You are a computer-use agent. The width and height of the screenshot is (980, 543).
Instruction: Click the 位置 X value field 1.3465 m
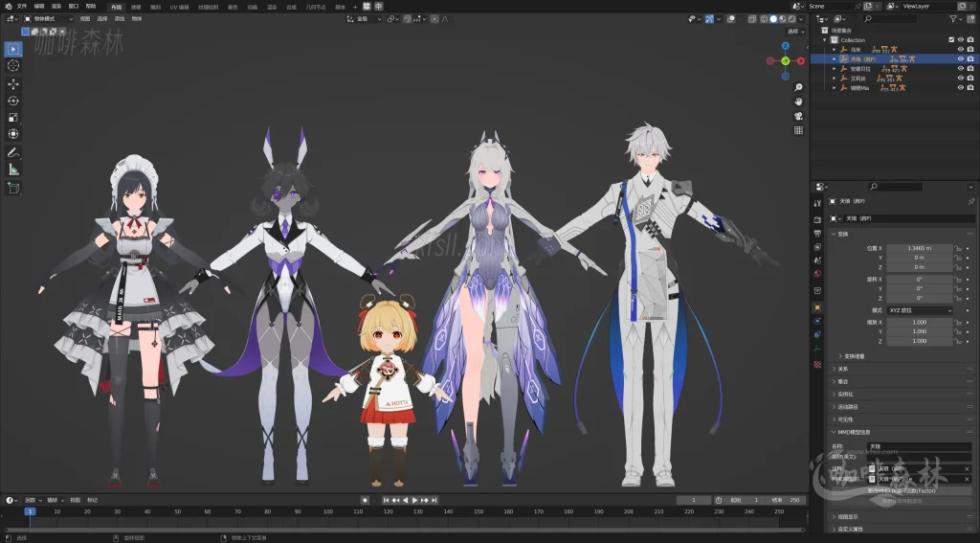click(x=920, y=248)
